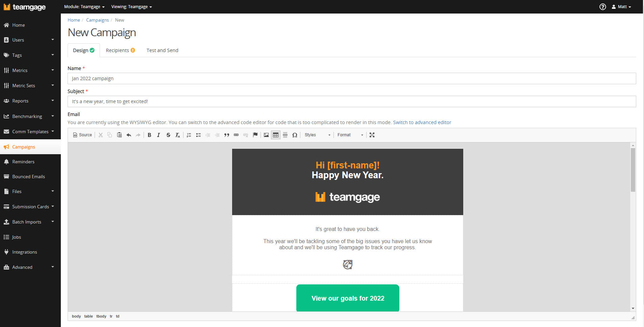Apply Italic formatting
The image size is (644, 327).
point(159,135)
